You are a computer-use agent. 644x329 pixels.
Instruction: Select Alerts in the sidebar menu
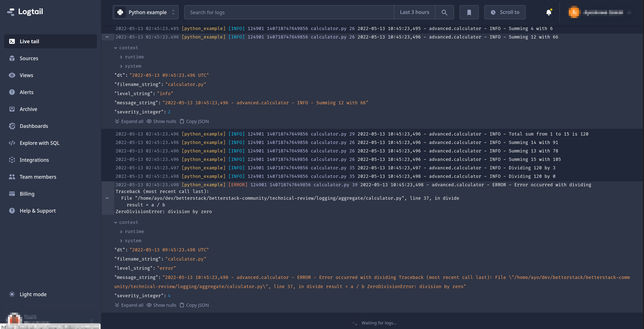coord(12,92)
